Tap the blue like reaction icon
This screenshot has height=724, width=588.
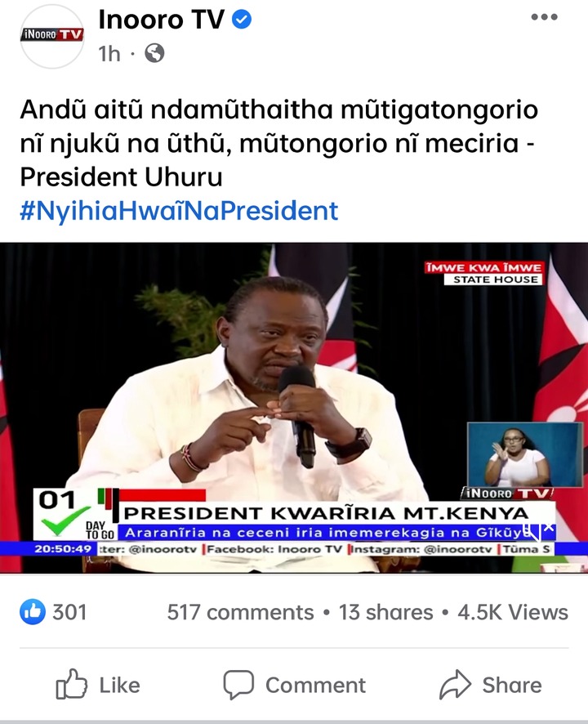pos(33,611)
